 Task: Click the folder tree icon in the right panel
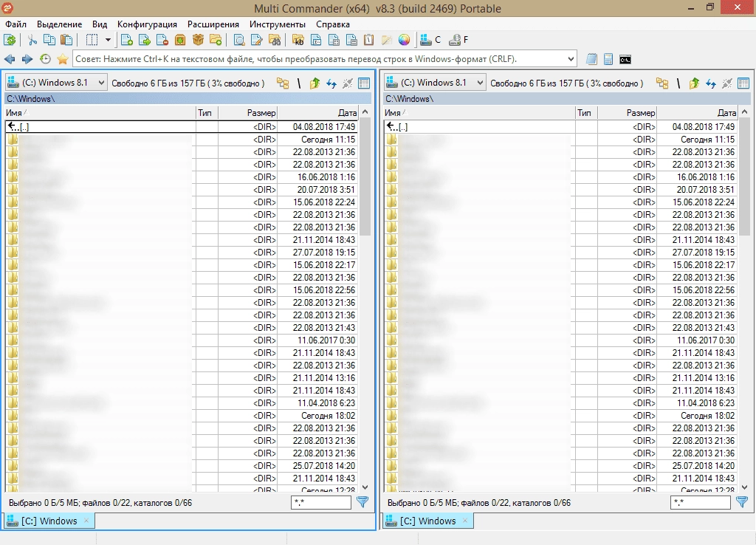tap(662, 83)
